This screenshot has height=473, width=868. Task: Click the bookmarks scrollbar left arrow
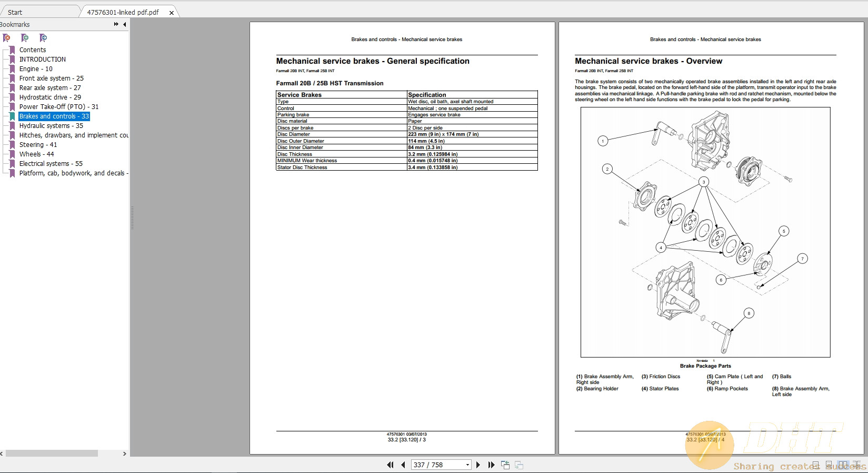[2, 454]
